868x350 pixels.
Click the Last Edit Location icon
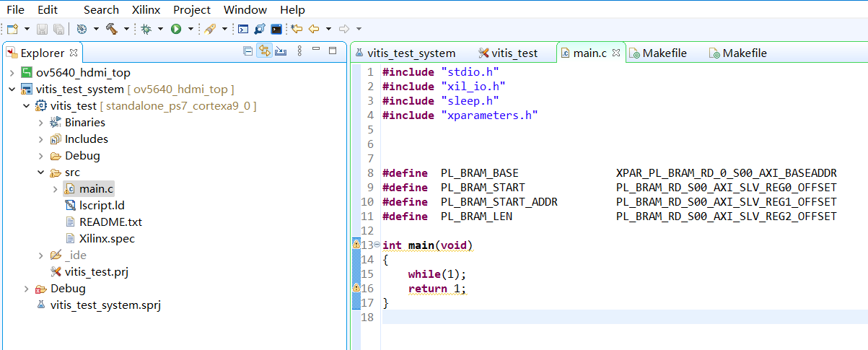(x=297, y=29)
